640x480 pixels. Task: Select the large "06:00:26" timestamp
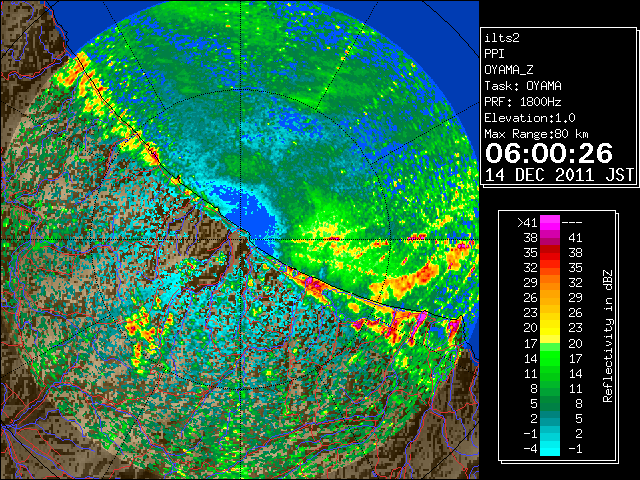click(549, 153)
